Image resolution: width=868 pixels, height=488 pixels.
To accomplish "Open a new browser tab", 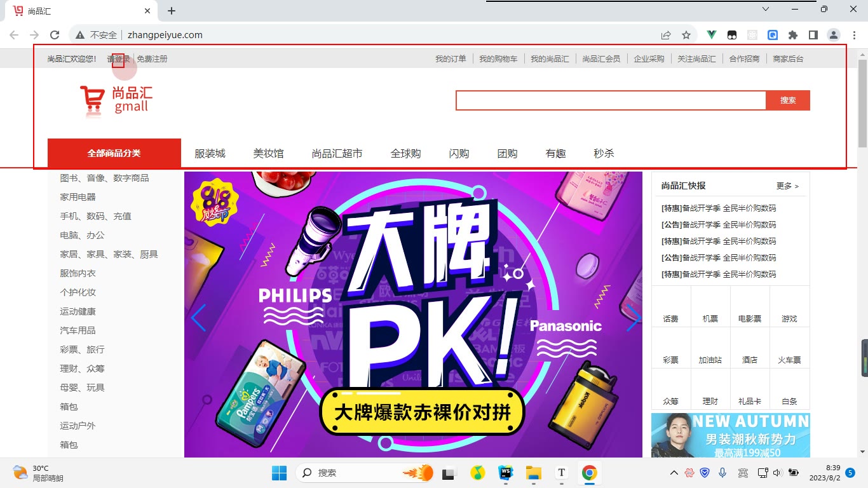I will tap(172, 11).
